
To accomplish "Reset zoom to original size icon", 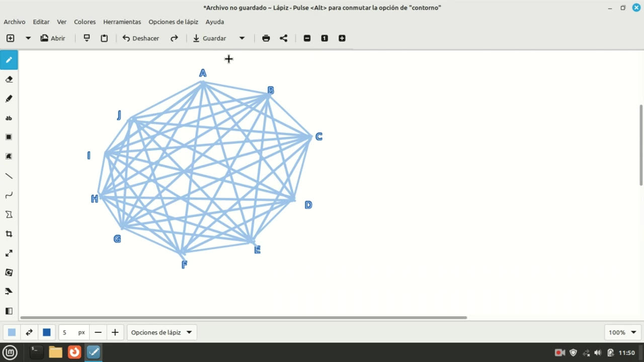I will [x=325, y=38].
